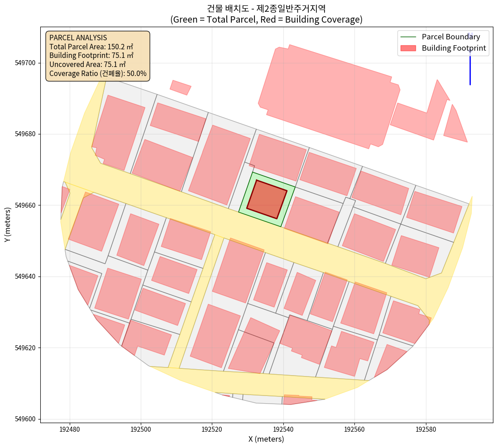Click the dark red highlighted building footprint
Image resolution: width=497 pixels, height=448 pixels.
[267, 199]
